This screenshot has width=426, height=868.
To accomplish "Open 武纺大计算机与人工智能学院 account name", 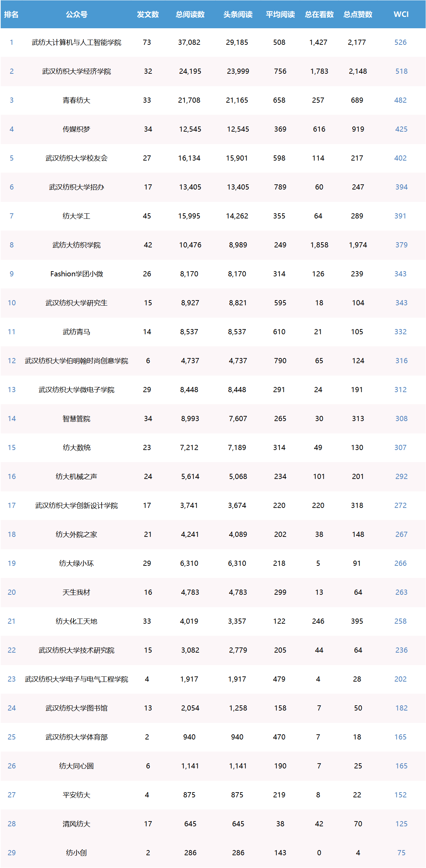I will tap(76, 42).
